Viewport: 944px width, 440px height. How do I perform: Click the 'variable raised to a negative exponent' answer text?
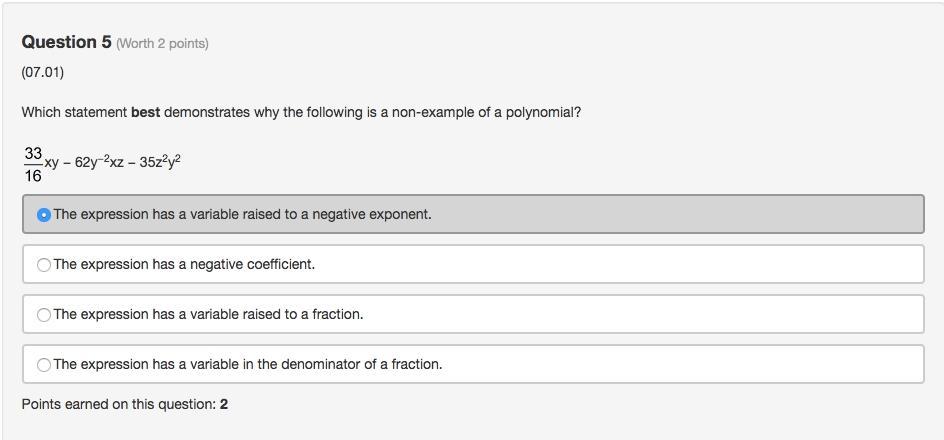pos(243,214)
